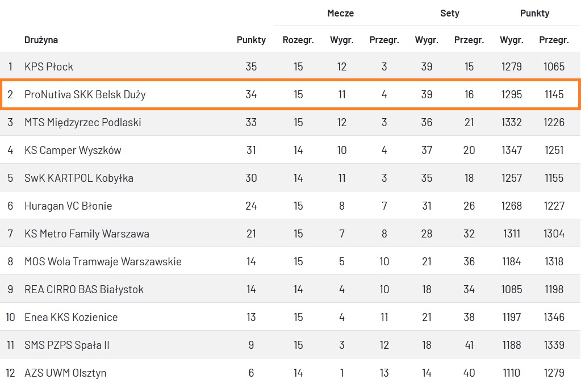Image resolution: width=581 pixels, height=392 pixels.
Task: Select REA CIRRO BAS Białystok
Action: [x=83, y=289]
